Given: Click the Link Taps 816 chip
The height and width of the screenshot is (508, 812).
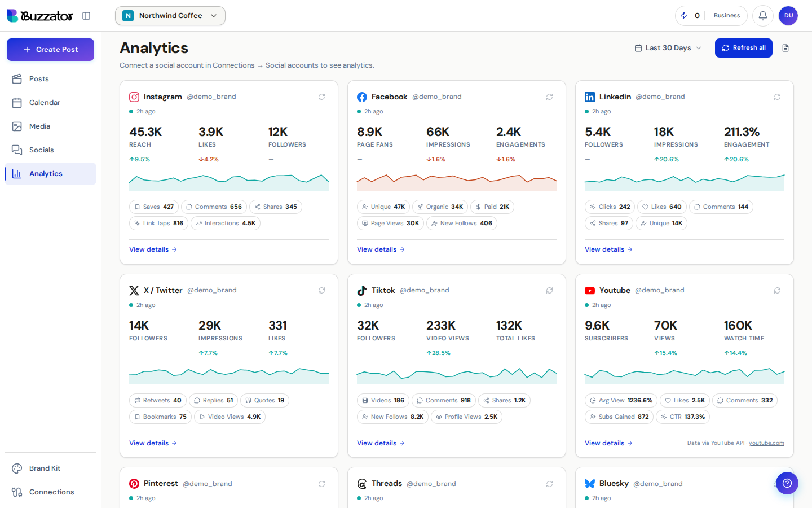Looking at the screenshot, I should pos(158,224).
